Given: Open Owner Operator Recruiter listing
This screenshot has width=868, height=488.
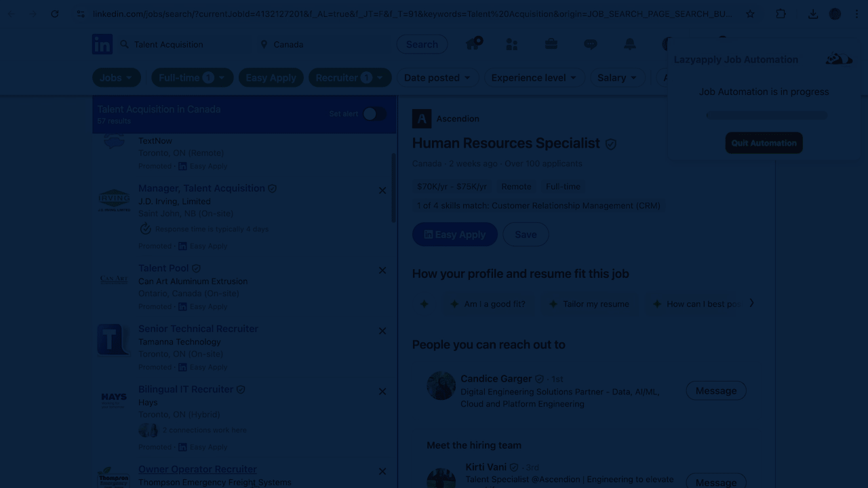Looking at the screenshot, I should pos(197,469).
